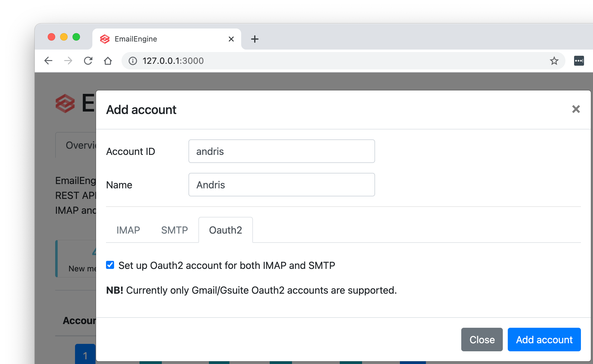Click the NB! Gmail/Gsuite notice text
Screen dimensions: 593x364
tap(251, 290)
